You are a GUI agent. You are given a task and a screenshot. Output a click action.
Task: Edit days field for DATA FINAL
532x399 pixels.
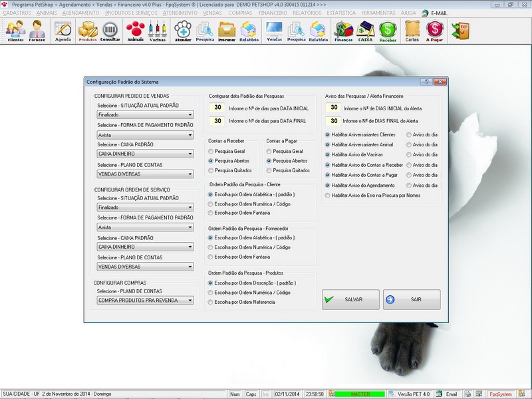[x=217, y=121]
